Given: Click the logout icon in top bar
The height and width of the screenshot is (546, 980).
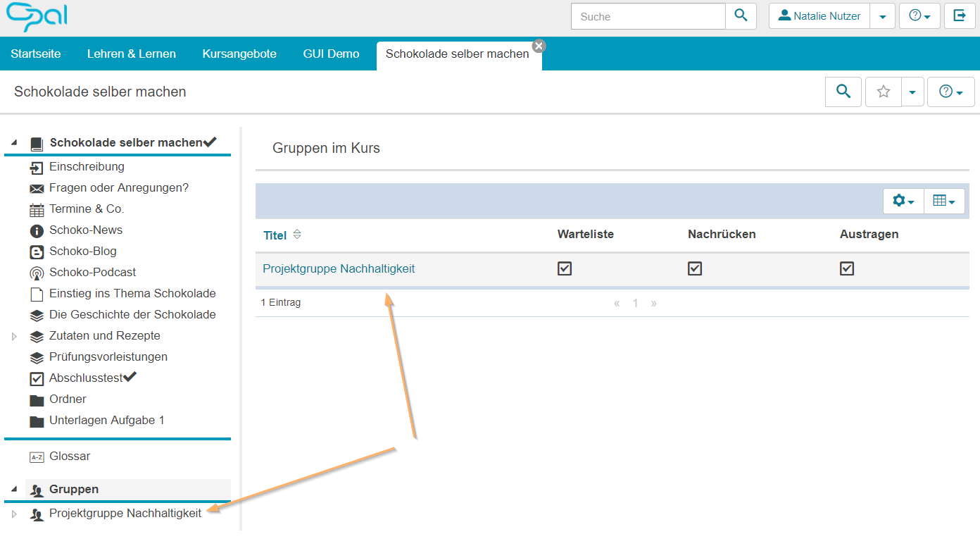Looking at the screenshot, I should point(960,15).
